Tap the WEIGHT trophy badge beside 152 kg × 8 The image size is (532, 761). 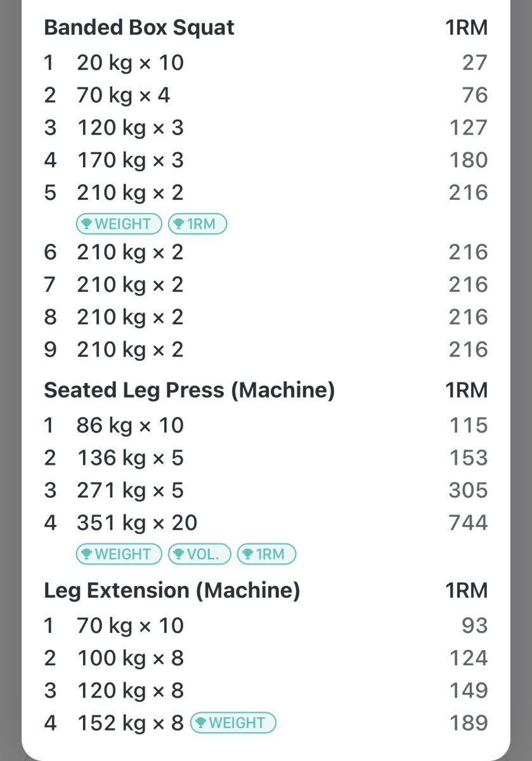233,723
